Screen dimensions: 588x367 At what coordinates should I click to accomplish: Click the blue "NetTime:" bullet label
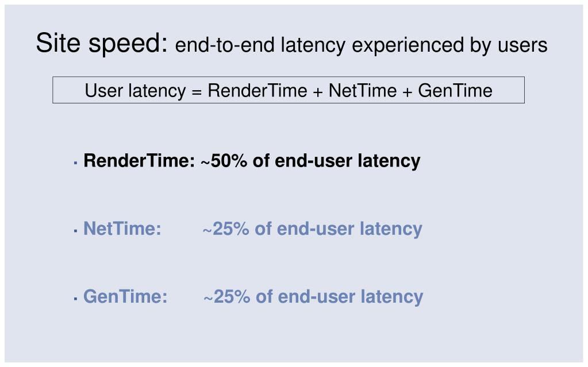tap(122, 228)
